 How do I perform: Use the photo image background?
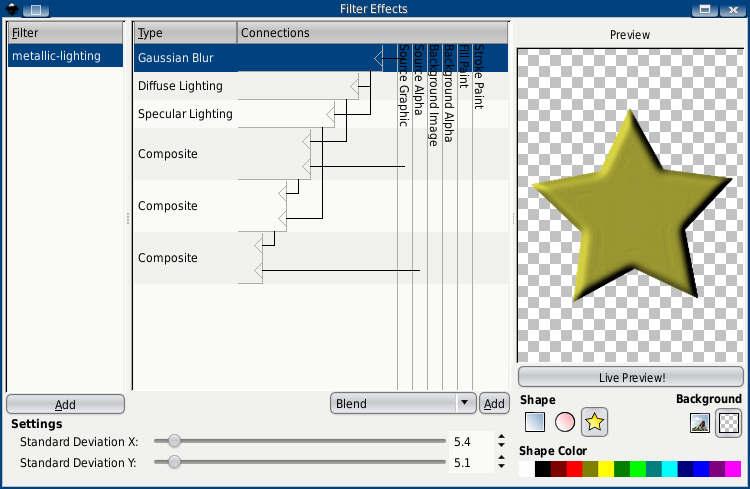tap(700, 422)
